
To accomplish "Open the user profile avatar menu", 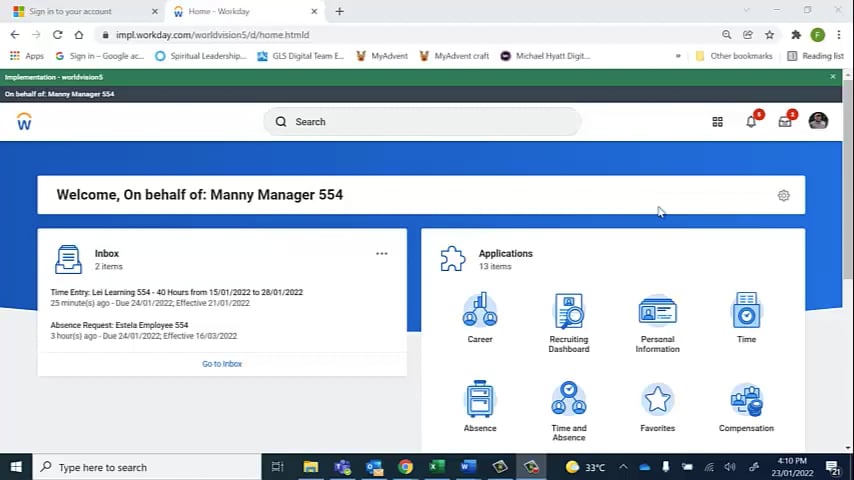I will (818, 121).
